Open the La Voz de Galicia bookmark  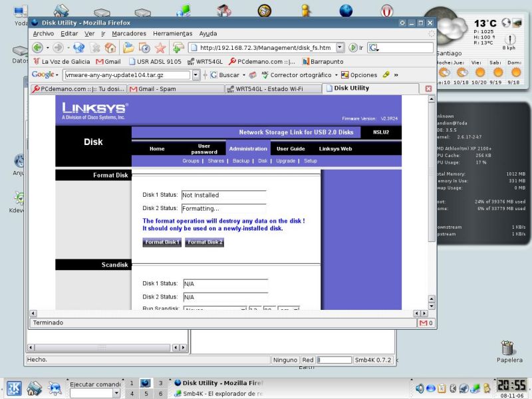point(62,62)
